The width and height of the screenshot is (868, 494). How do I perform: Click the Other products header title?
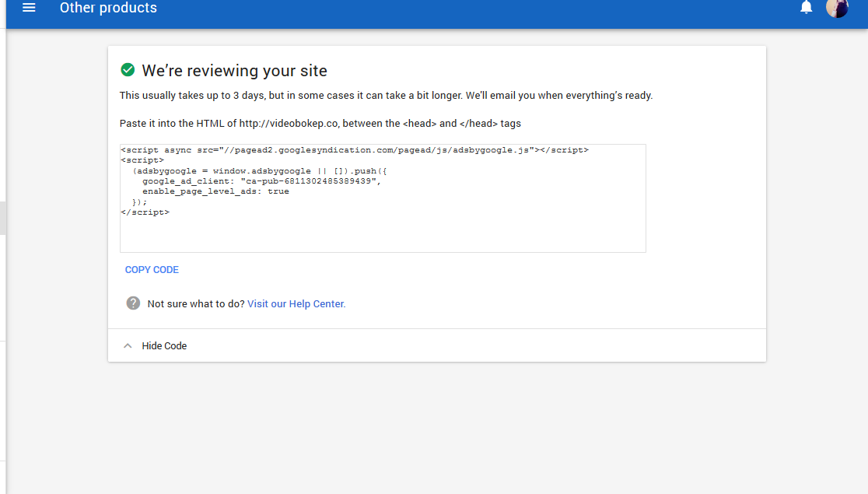[109, 8]
